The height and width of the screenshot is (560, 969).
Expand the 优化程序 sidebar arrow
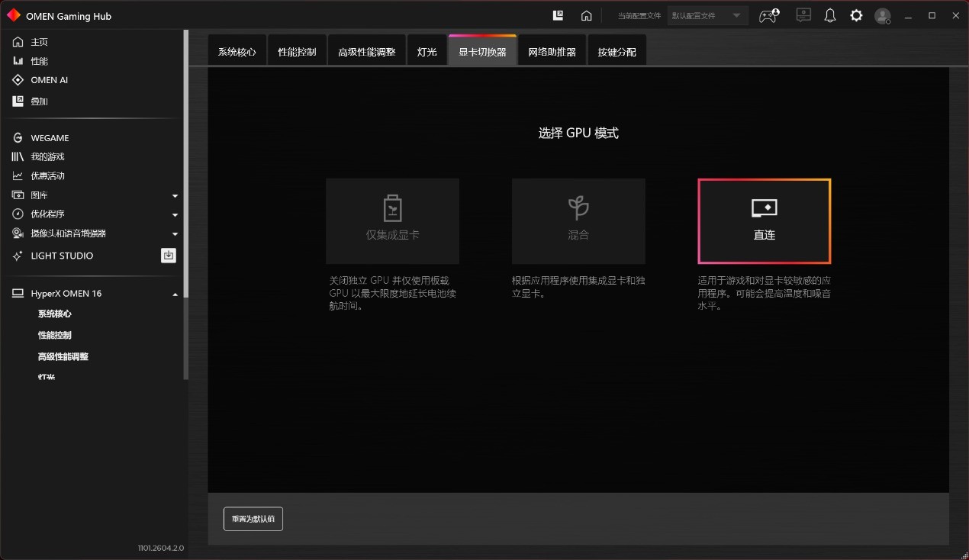(175, 215)
